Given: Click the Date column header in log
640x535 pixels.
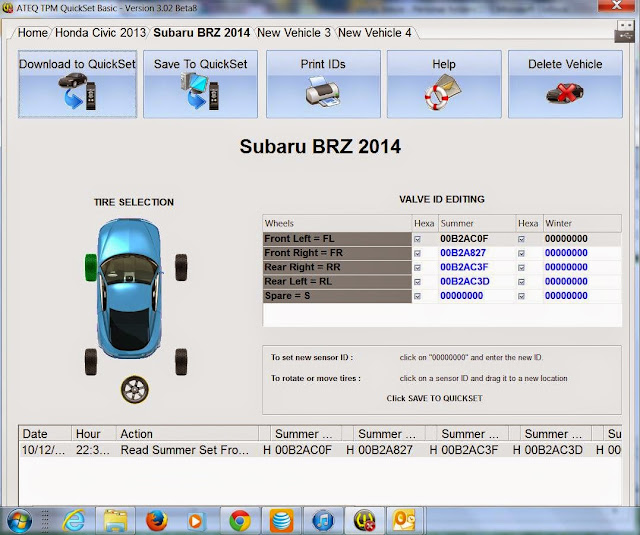Looking at the screenshot, I should [45, 433].
